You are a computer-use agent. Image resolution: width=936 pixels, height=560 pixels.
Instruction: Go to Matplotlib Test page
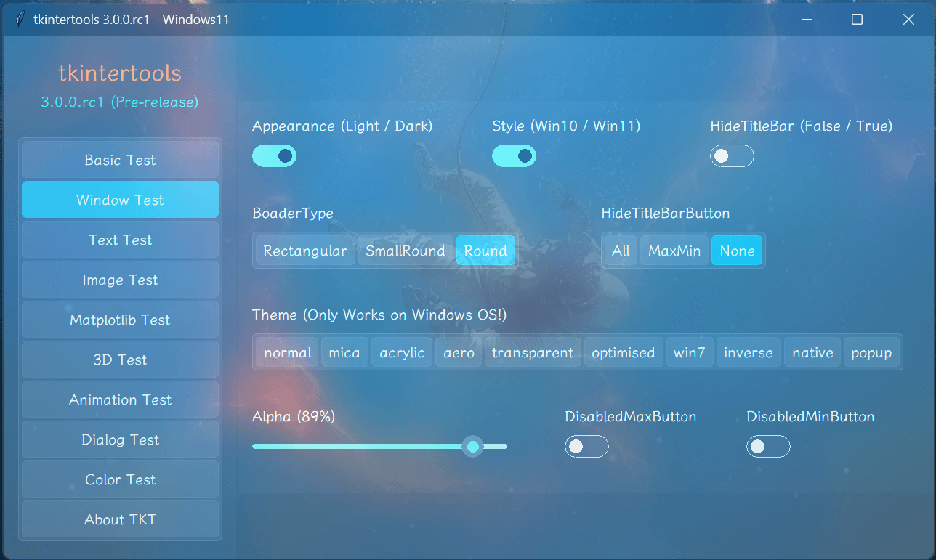(120, 320)
